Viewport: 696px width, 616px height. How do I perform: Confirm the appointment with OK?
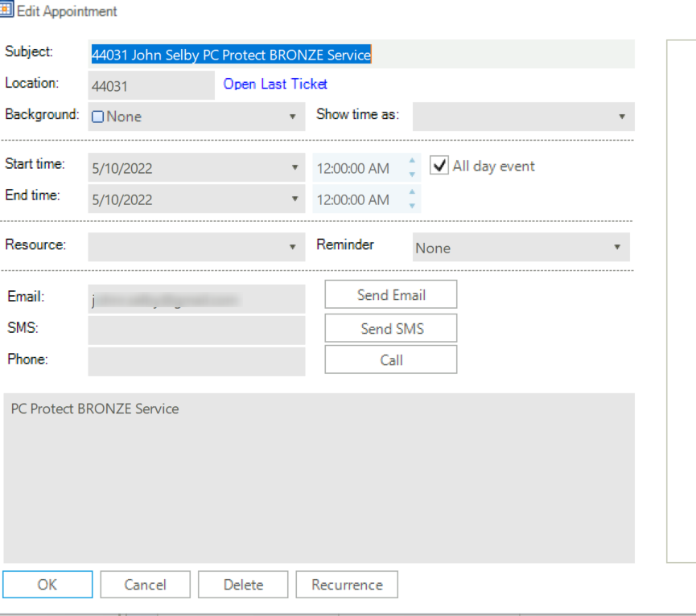pyautogui.click(x=47, y=585)
